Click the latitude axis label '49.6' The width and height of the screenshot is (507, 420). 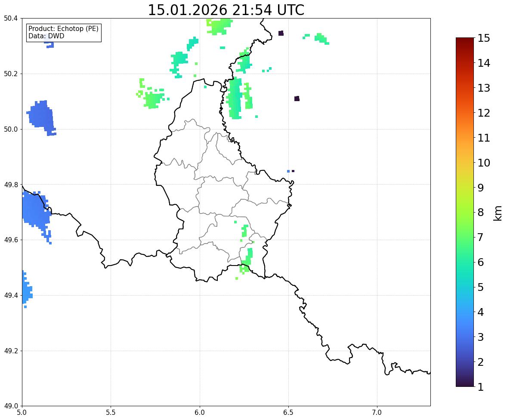11,240
